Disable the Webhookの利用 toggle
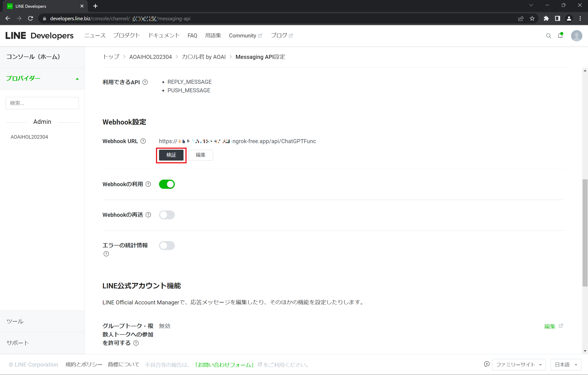 167,184
